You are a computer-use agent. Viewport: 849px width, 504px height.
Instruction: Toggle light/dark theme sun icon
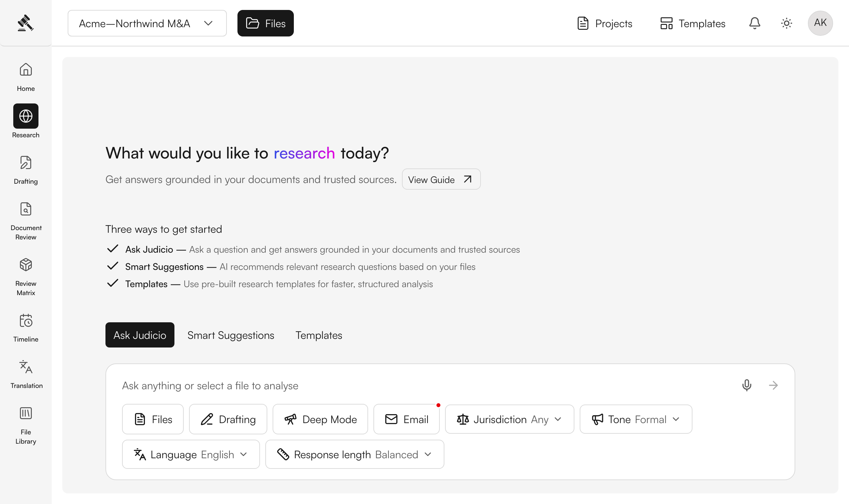click(787, 23)
